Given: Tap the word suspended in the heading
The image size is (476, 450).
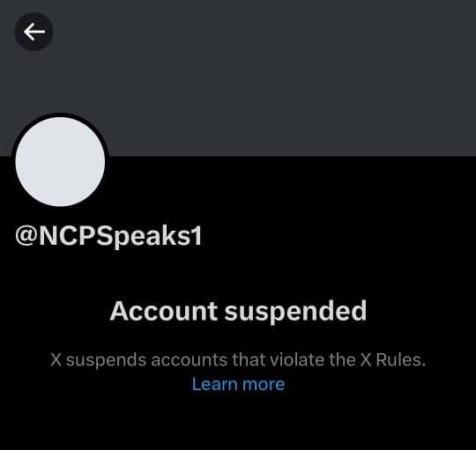Looking at the screenshot, I should click(295, 312).
